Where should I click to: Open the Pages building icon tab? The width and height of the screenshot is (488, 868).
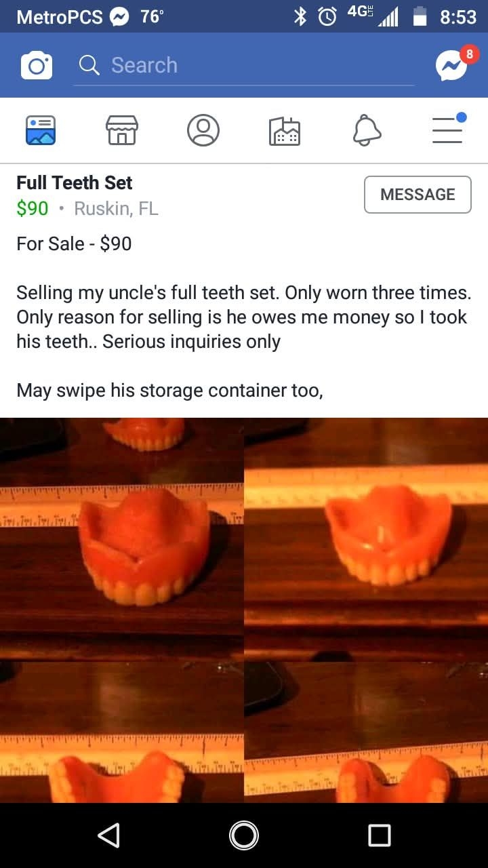pos(285,131)
